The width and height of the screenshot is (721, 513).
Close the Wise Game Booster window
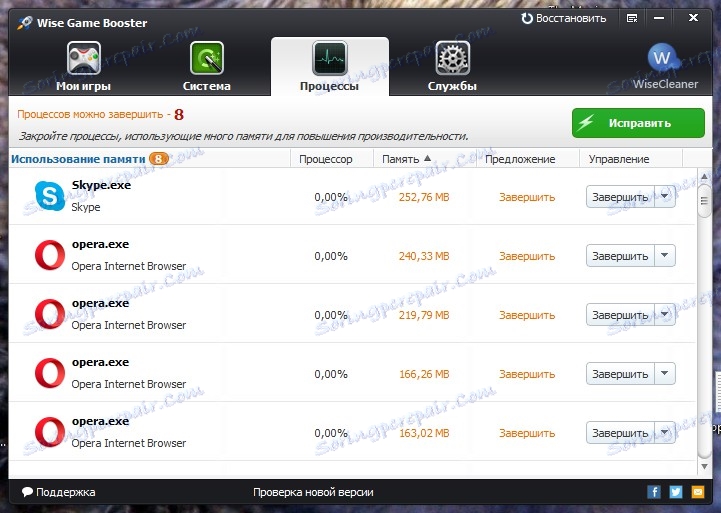coord(693,18)
